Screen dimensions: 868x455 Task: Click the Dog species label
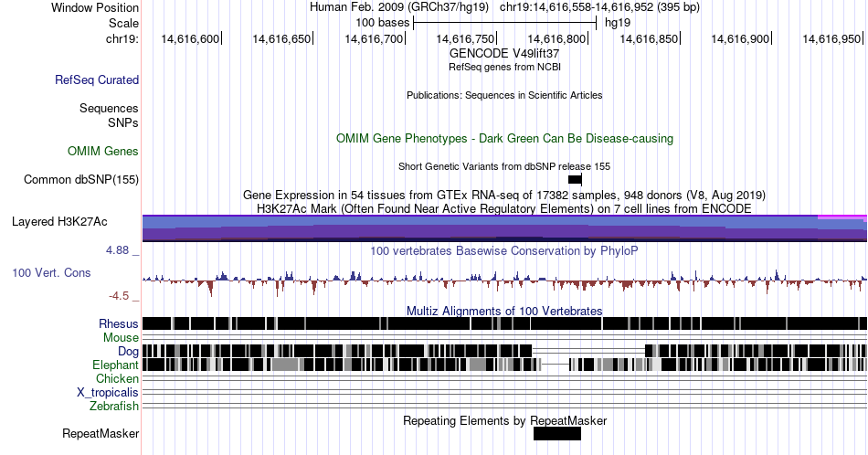(x=128, y=351)
